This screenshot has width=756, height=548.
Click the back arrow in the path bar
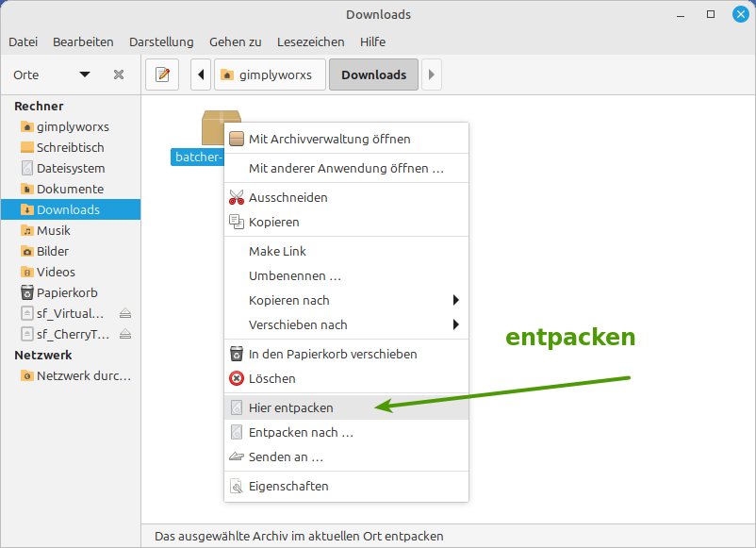(x=201, y=75)
